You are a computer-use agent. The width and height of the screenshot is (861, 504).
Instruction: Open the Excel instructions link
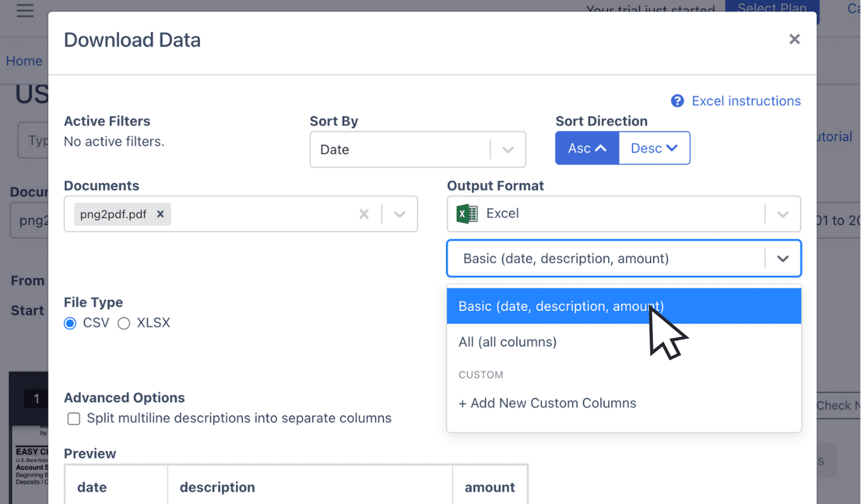[x=746, y=101]
